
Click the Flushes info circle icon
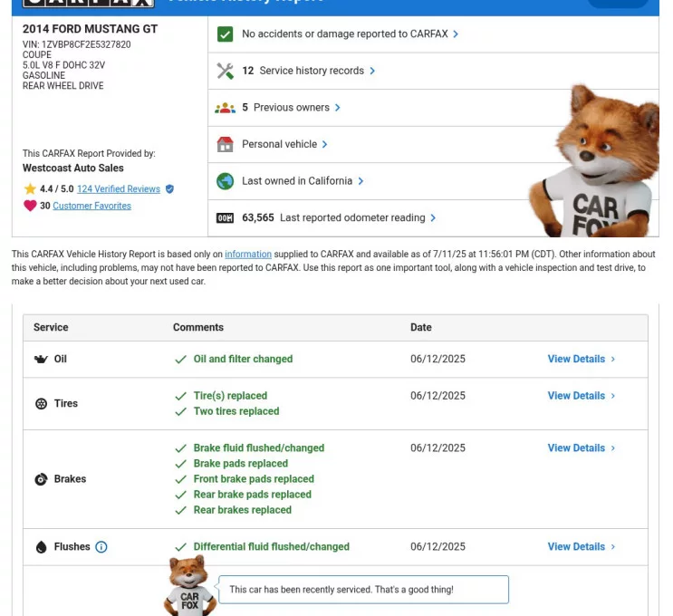[101, 547]
